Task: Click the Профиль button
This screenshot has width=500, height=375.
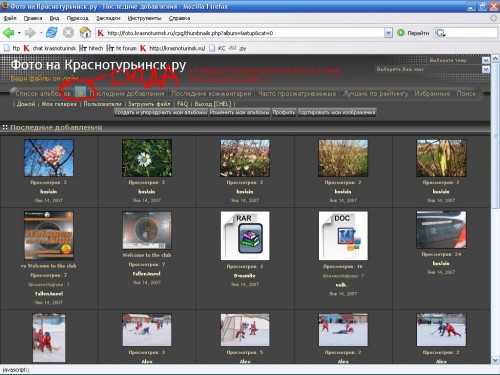Action: 284,112
